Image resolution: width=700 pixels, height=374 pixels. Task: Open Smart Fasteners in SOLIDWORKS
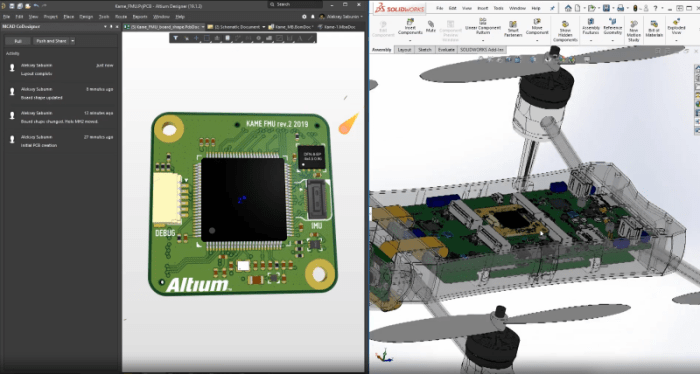513,29
